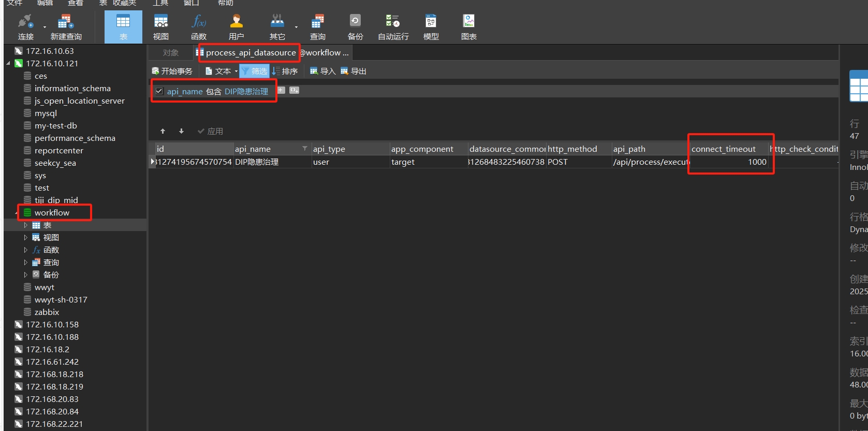Click the 排序 sort button
This screenshot has width=868, height=431.
coord(285,71)
